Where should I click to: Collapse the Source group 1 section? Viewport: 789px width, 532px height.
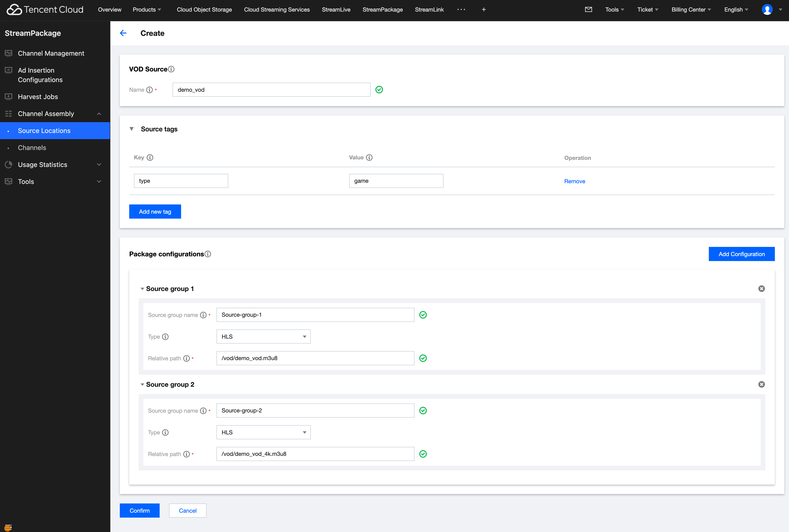point(142,289)
